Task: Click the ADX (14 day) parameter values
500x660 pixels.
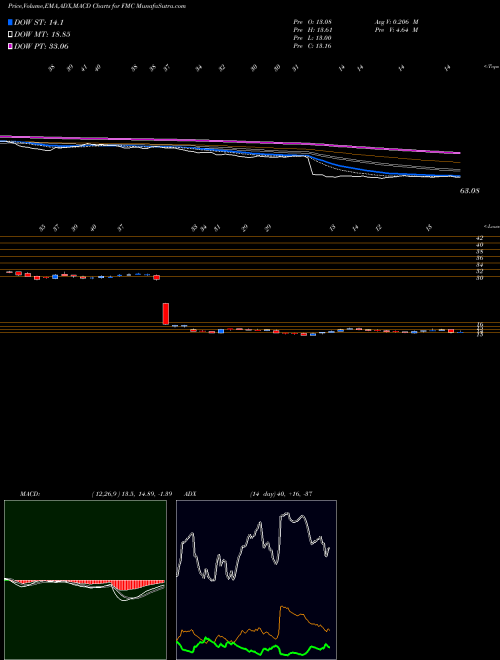Action: point(281,494)
